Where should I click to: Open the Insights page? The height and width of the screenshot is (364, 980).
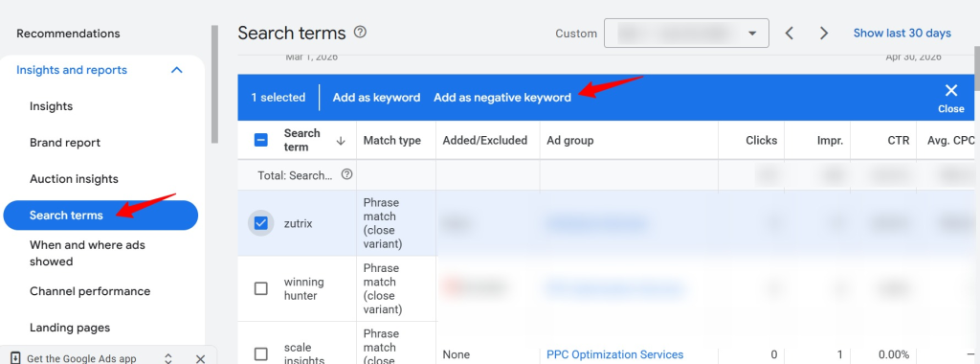click(52, 106)
